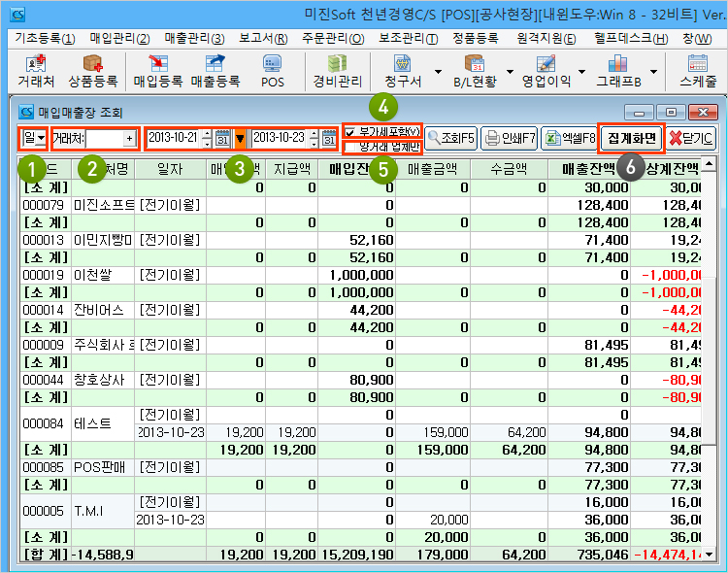728x573 pixels.
Task: Click the start date field 2013-10-21
Action: tap(175, 138)
